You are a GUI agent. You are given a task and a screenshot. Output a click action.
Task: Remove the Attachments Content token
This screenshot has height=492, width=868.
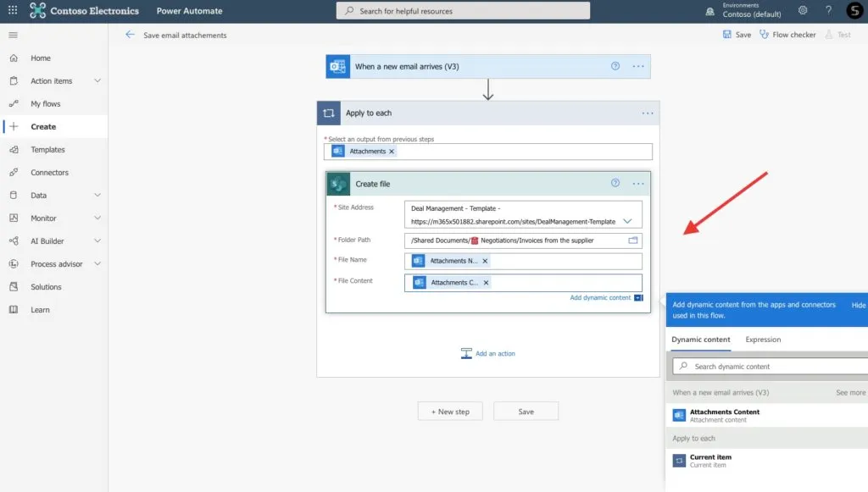(486, 283)
